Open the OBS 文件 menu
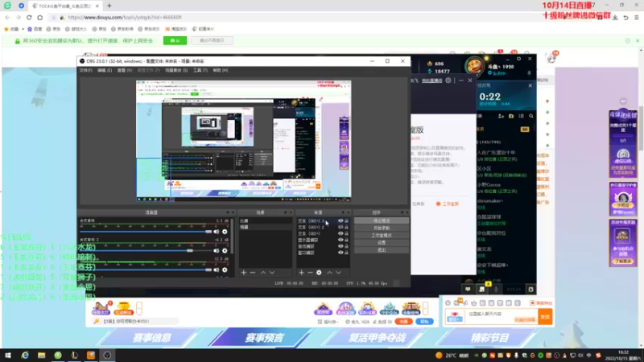 click(85, 71)
